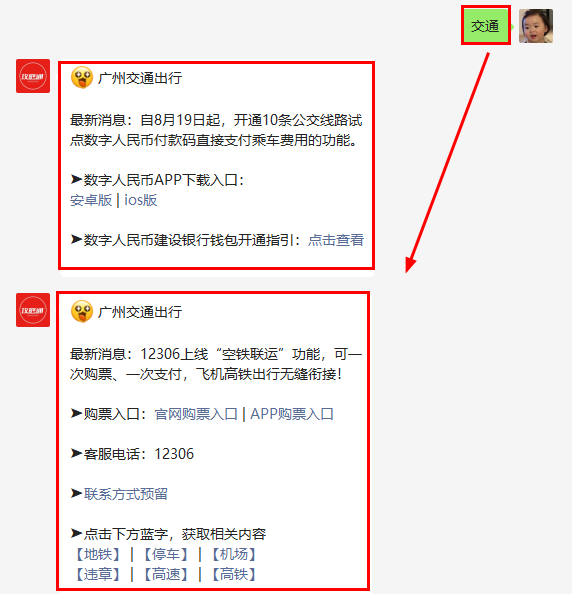Open the 安卓版 download link
The width and height of the screenshot is (572, 594).
[x=91, y=200]
